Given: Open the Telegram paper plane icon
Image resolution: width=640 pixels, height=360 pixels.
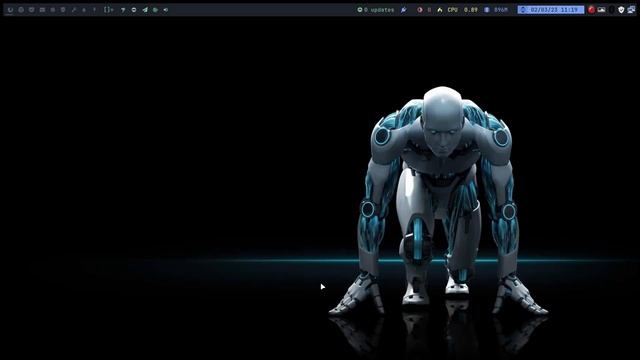Looking at the screenshot, I should click(x=145, y=9).
